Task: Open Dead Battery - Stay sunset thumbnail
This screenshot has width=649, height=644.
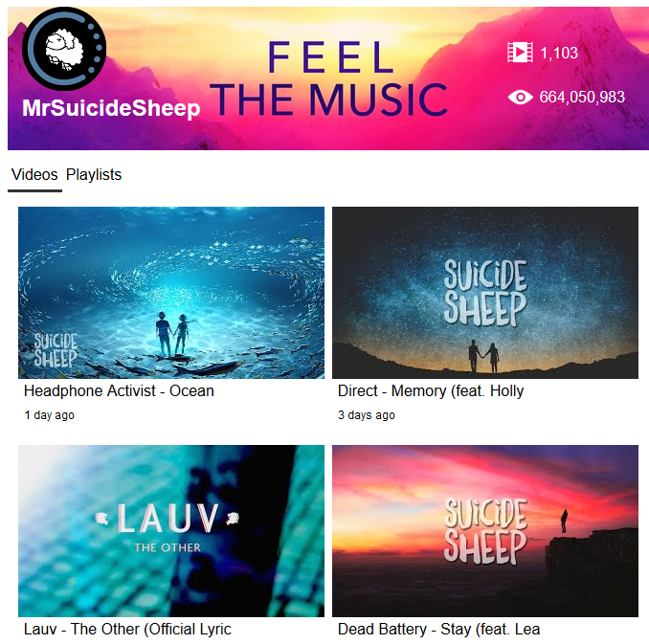Action: [x=485, y=531]
